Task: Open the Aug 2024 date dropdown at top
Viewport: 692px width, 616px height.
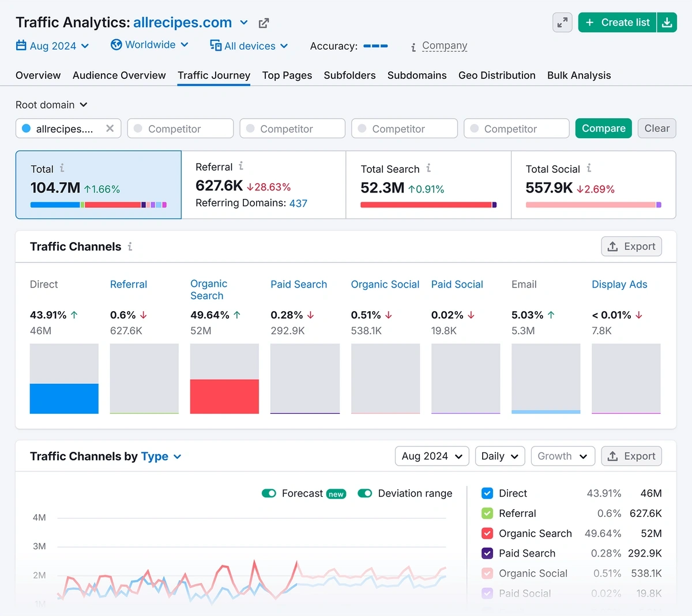Action: pyautogui.click(x=52, y=46)
